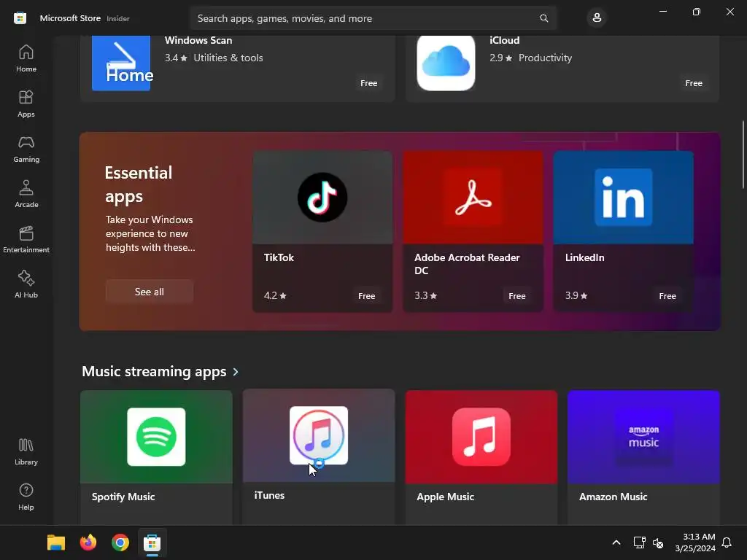
Task: Click the Essential apps title
Action: (139, 184)
